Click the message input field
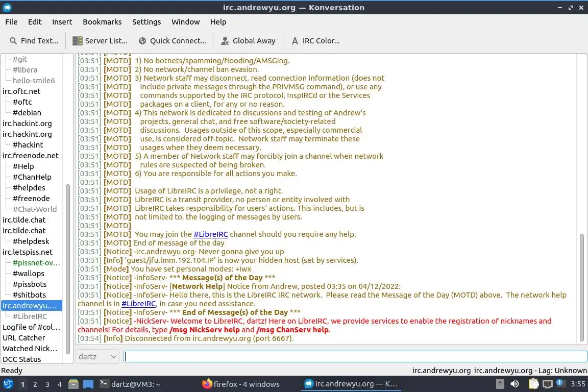 click(x=355, y=356)
